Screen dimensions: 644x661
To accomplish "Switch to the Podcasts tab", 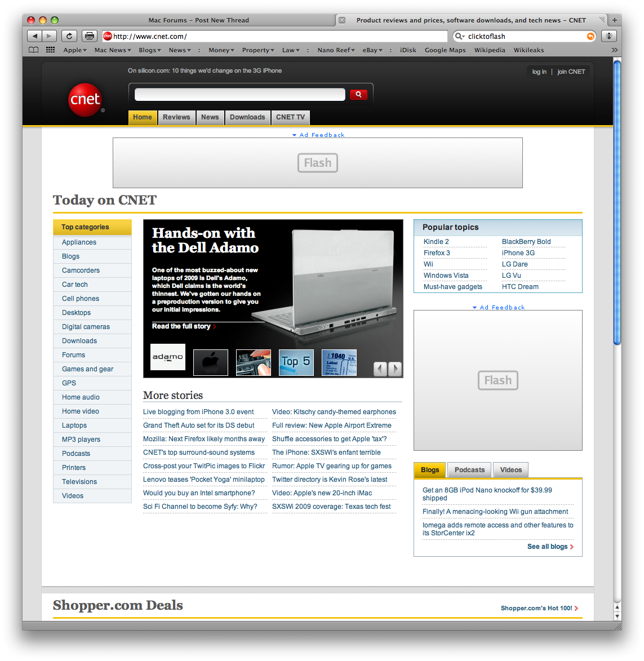I will [x=469, y=469].
